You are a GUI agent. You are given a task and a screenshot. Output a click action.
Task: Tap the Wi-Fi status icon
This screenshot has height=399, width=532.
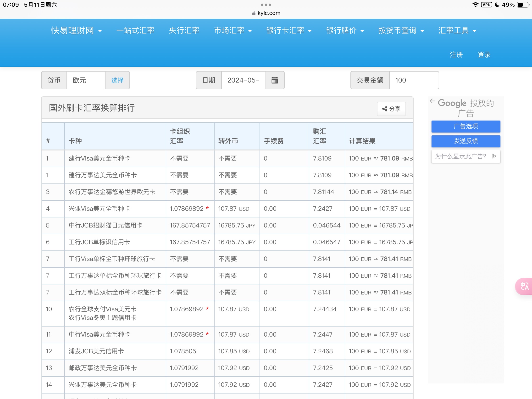[475, 5]
